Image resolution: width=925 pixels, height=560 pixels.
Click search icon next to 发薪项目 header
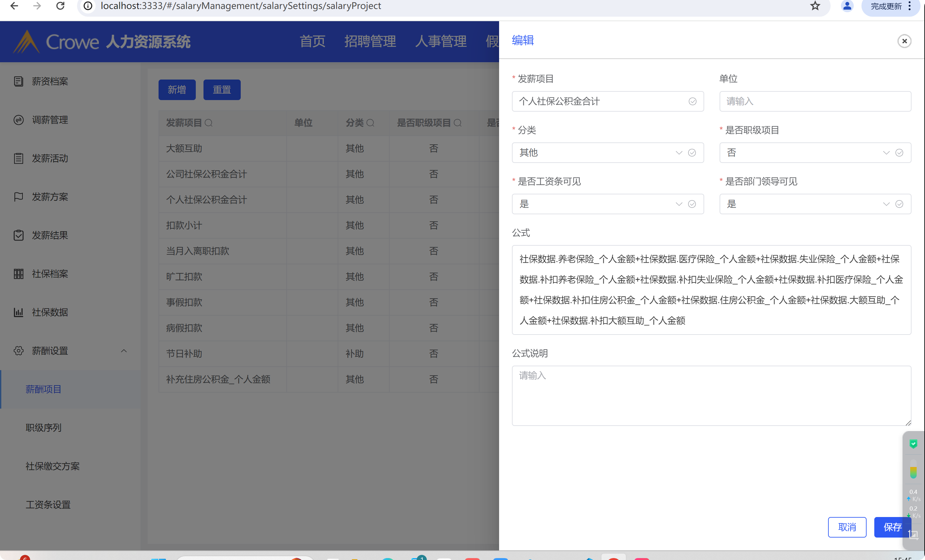click(209, 123)
